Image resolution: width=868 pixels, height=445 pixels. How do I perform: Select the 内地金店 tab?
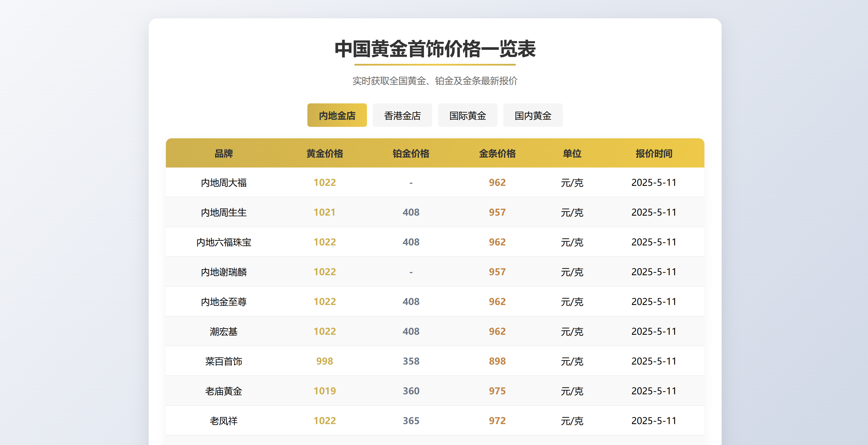(x=337, y=115)
